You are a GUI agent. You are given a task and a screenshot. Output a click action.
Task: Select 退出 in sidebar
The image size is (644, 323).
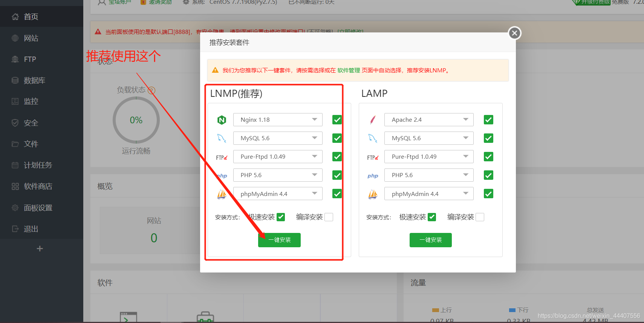click(x=41, y=229)
